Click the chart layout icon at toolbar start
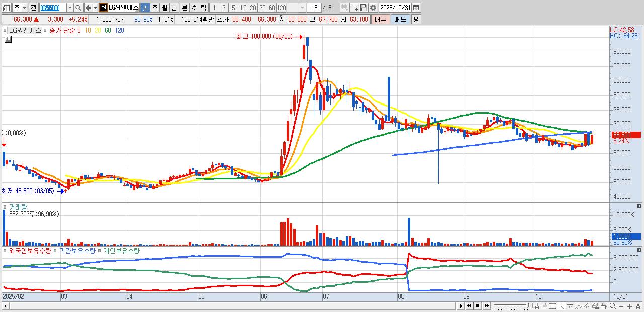The width and height of the screenshot is (644, 312). 6,8
